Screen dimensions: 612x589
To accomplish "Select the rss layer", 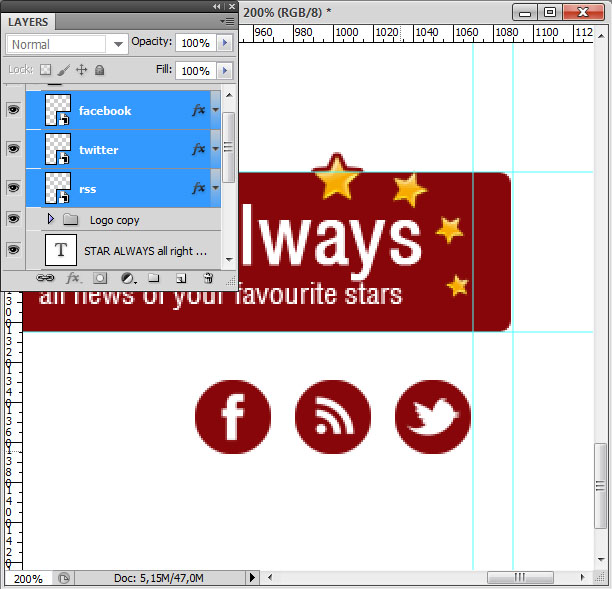I will click(x=123, y=188).
